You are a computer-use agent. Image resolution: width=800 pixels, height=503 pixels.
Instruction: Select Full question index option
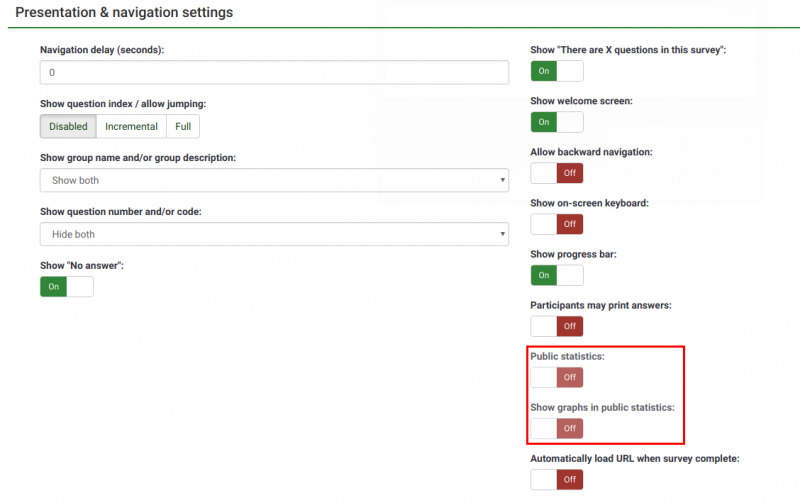[183, 127]
